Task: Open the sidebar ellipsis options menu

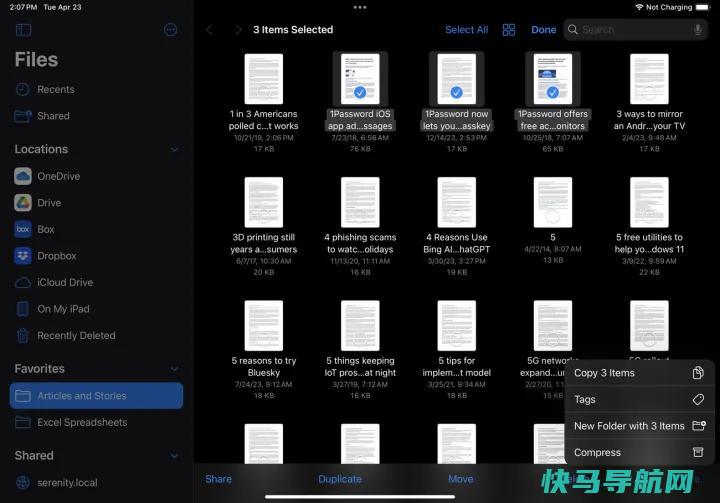Action: pos(170,30)
